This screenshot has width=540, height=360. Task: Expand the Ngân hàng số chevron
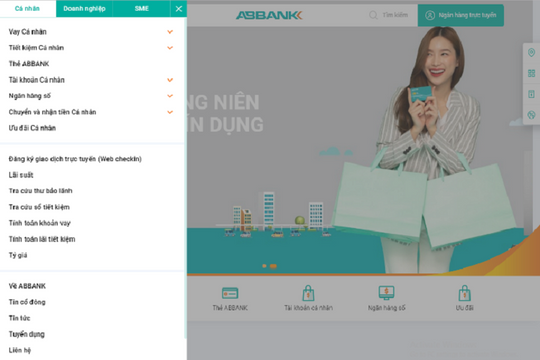pos(170,96)
